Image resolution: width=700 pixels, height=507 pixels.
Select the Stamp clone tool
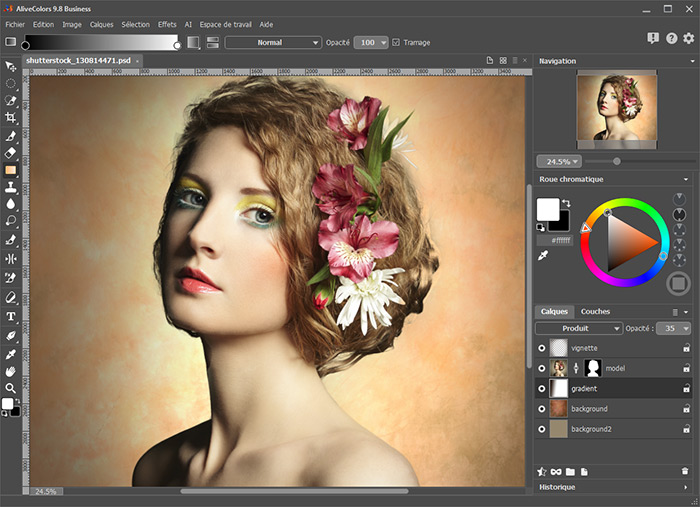pyautogui.click(x=10, y=187)
